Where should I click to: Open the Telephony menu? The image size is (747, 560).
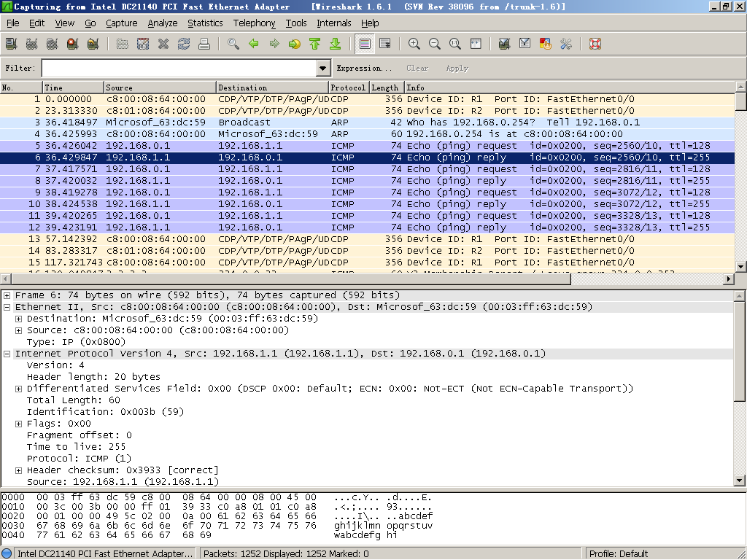[254, 23]
